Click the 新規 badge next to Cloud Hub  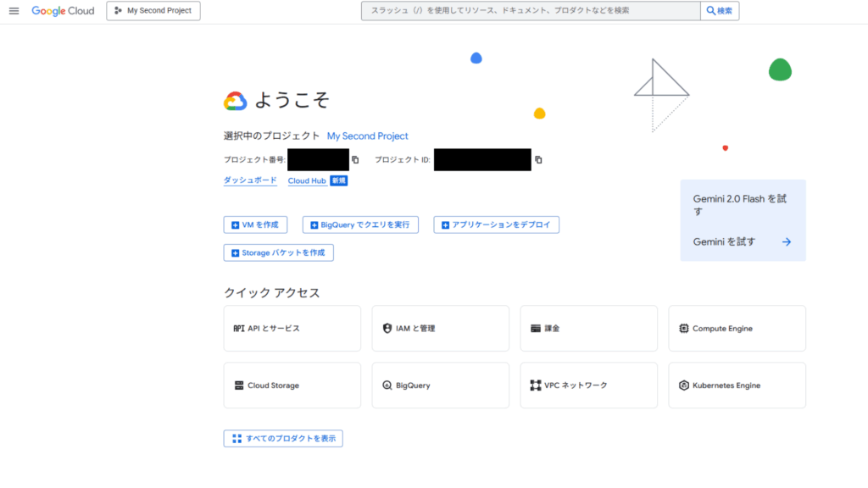pyautogui.click(x=339, y=181)
